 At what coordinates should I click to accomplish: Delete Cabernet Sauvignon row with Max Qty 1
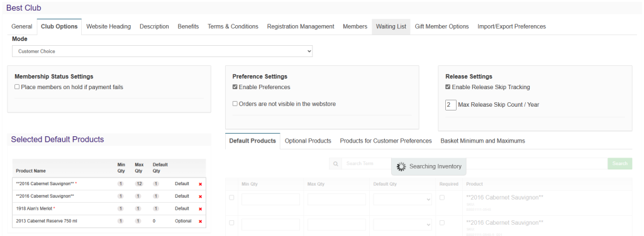click(201, 196)
